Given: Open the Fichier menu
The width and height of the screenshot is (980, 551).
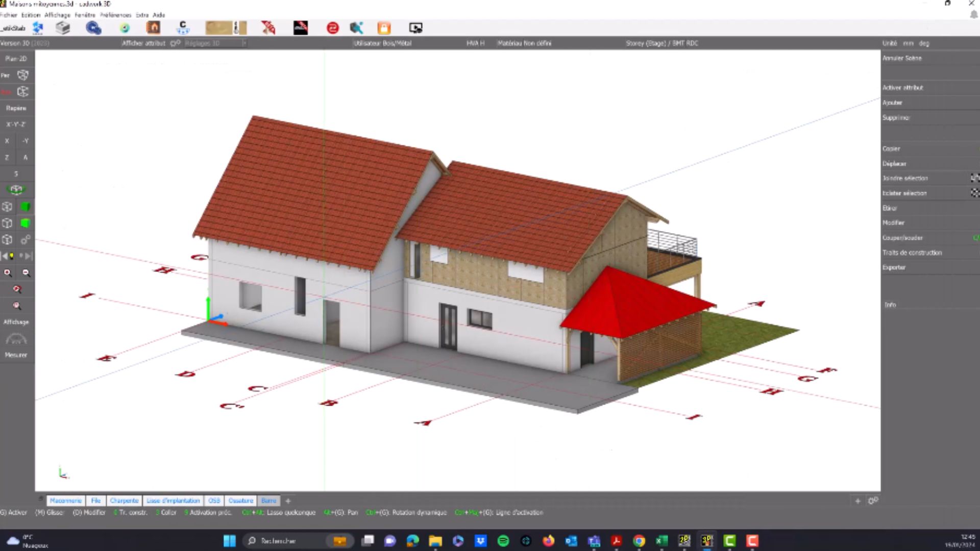Looking at the screenshot, I should tap(9, 15).
